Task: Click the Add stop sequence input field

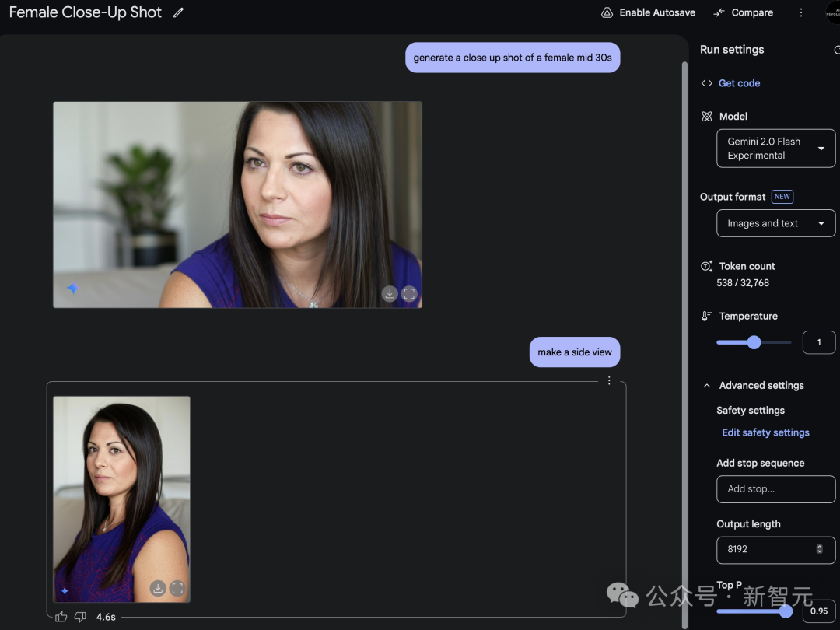Action: [775, 489]
